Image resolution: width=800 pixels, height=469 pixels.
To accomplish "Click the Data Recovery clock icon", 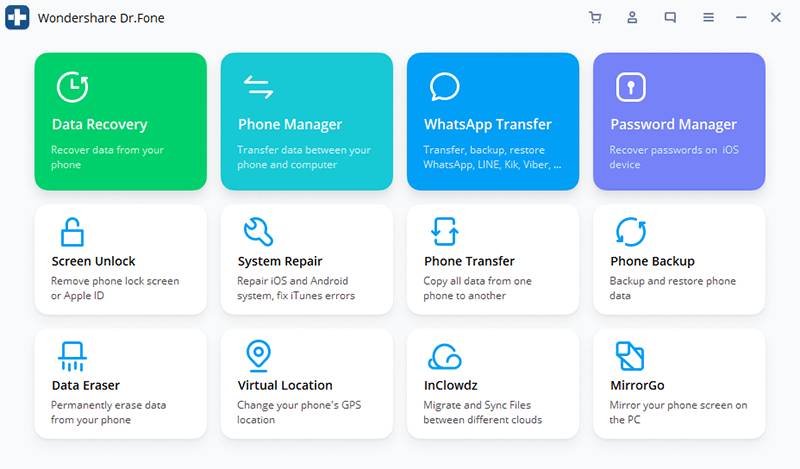I will point(72,87).
